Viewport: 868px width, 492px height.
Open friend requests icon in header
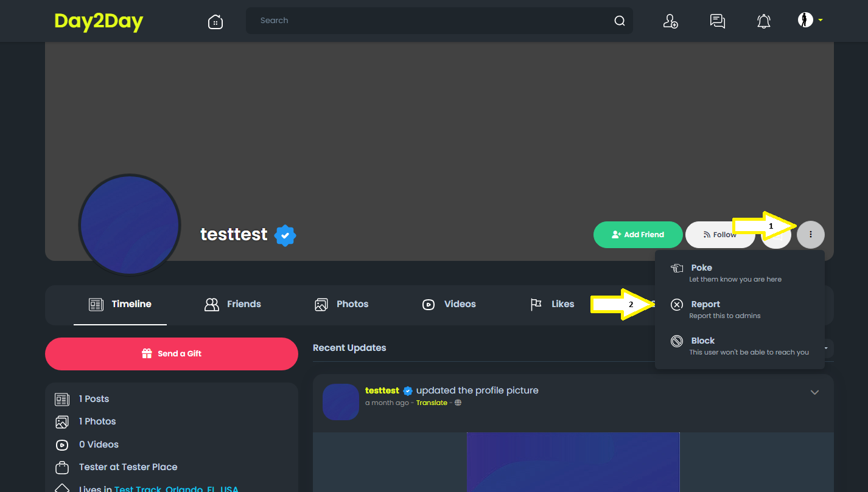[670, 21]
